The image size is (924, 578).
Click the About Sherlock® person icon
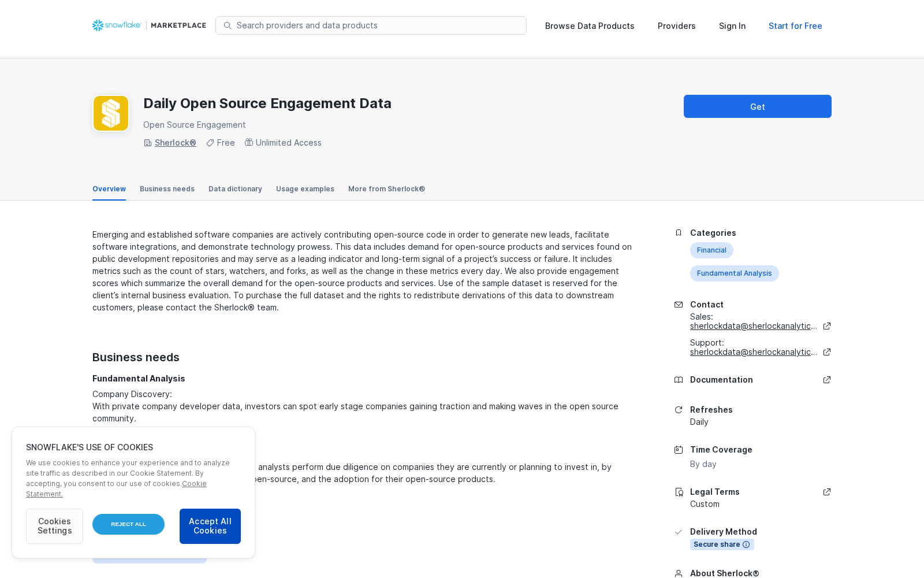tap(679, 573)
